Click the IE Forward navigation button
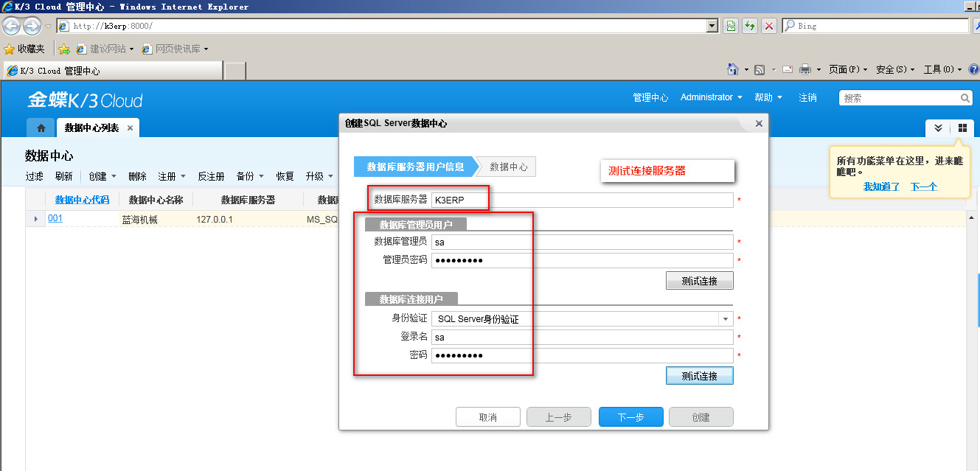Screen dimensions: 980x471 click(32, 26)
